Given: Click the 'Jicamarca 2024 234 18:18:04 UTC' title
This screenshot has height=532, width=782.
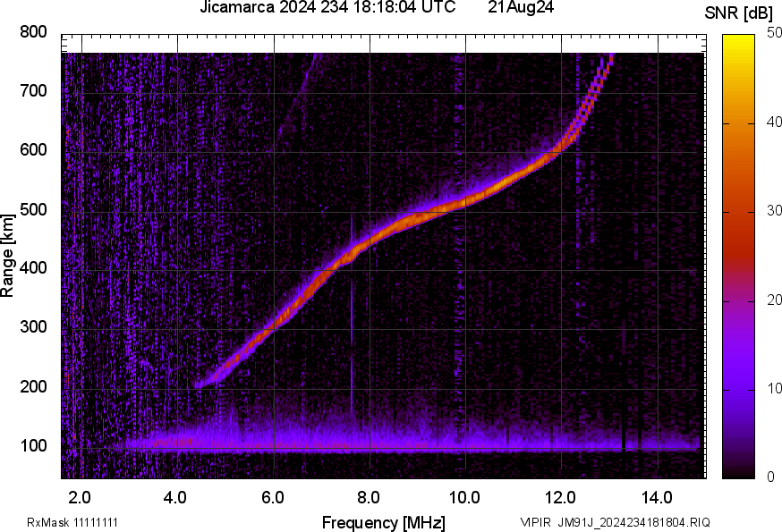Looking at the screenshot, I should 327,7.
